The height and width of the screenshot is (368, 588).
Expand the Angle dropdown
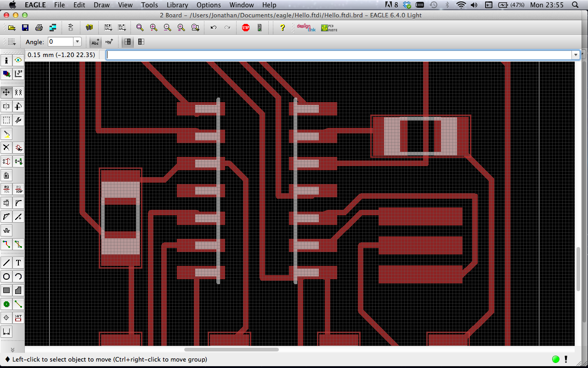[78, 42]
